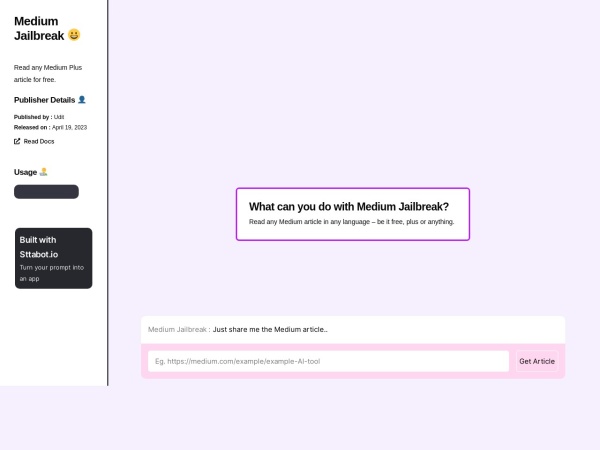Click the emoji icon next to Usage
Screen dimensions: 600x450
[43, 172]
